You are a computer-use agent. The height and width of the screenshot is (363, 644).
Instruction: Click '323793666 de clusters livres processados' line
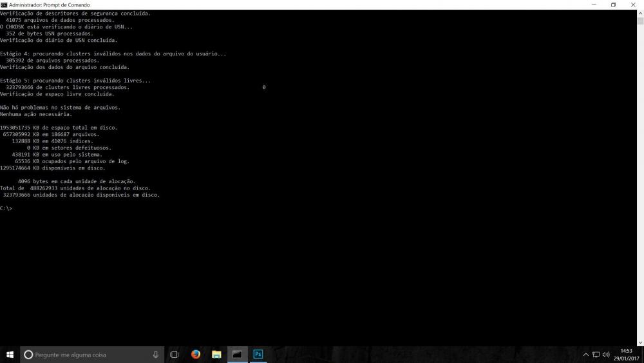tap(68, 87)
